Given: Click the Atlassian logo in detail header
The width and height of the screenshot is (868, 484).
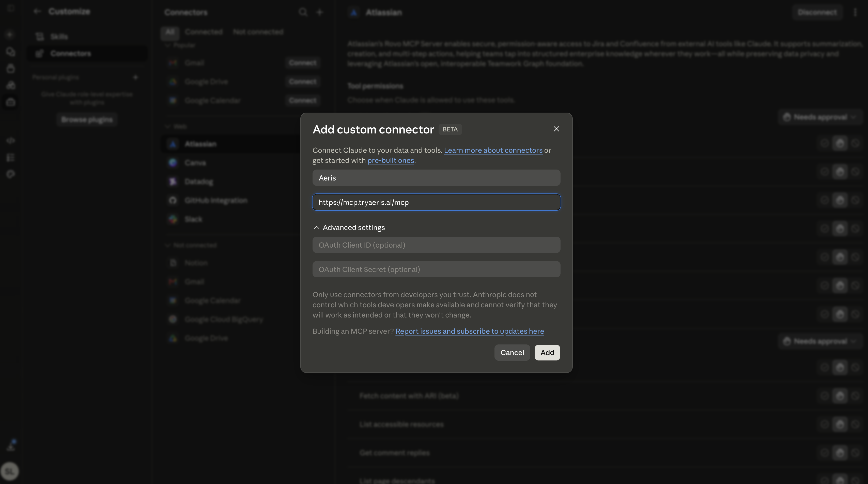Looking at the screenshot, I should pyautogui.click(x=354, y=12).
